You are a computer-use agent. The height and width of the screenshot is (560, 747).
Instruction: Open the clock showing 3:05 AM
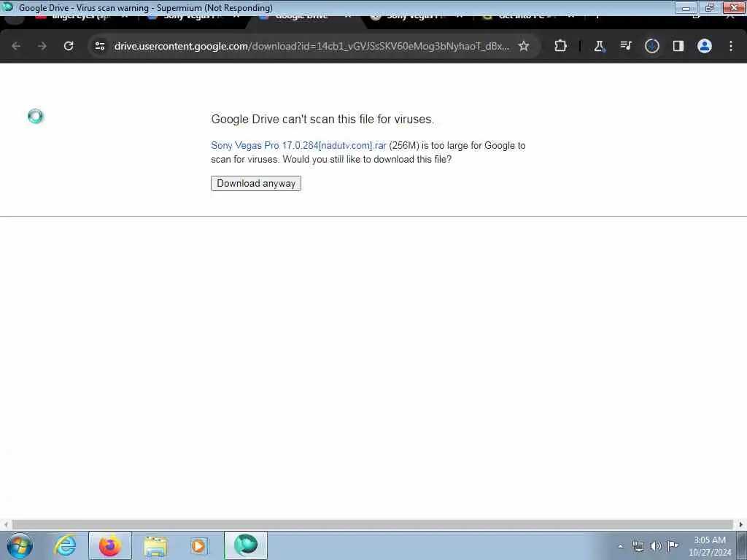pyautogui.click(x=710, y=546)
